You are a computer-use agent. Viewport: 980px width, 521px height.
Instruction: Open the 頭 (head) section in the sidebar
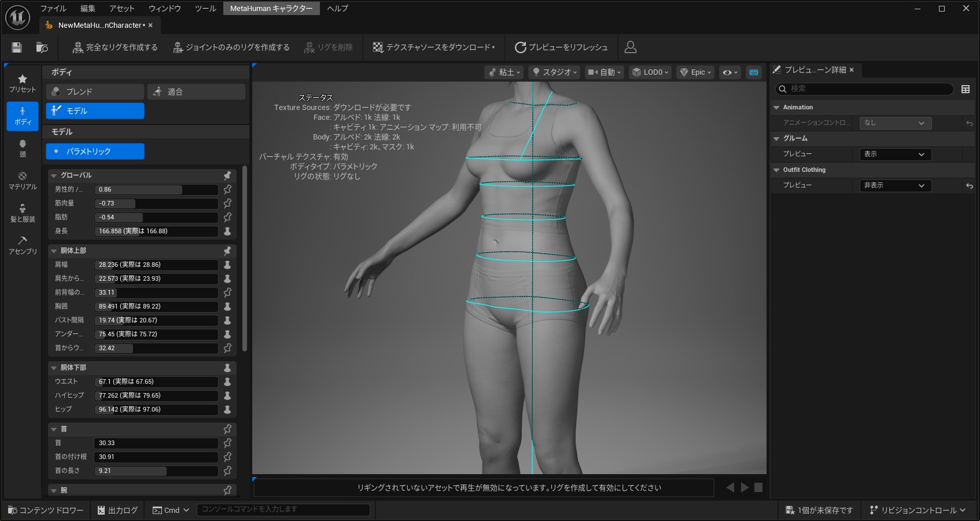coord(23,148)
